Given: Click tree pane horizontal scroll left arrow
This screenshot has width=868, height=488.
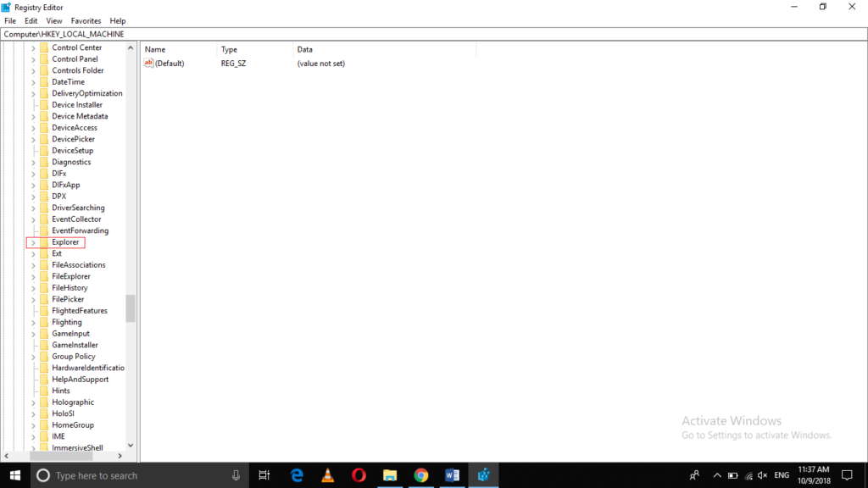Looking at the screenshot, I should pyautogui.click(x=7, y=456).
